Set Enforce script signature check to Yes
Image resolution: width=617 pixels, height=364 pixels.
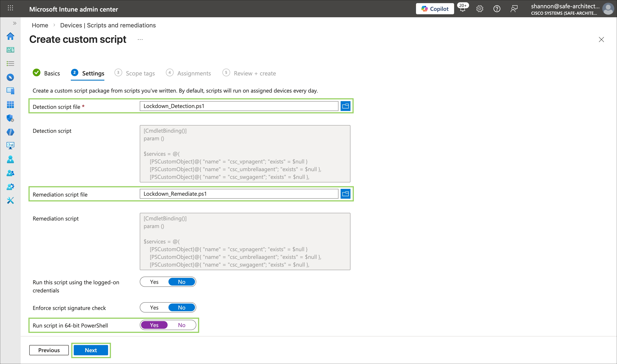tap(154, 308)
